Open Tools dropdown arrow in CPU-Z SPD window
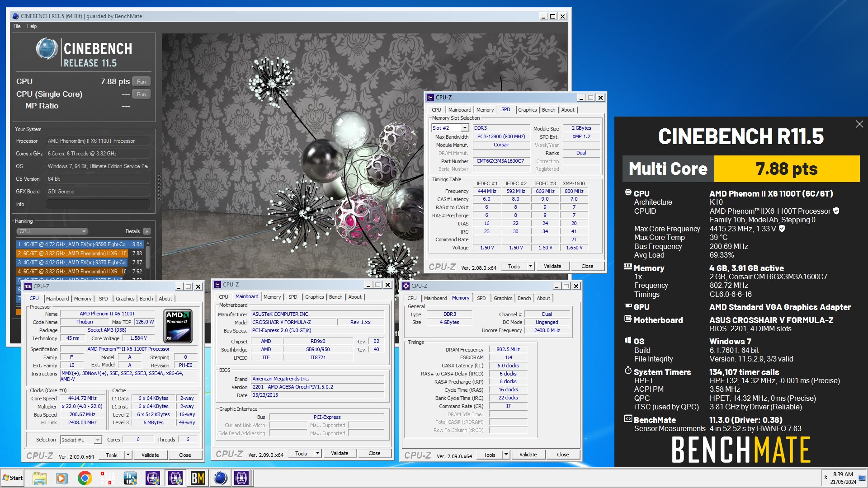 530,266
